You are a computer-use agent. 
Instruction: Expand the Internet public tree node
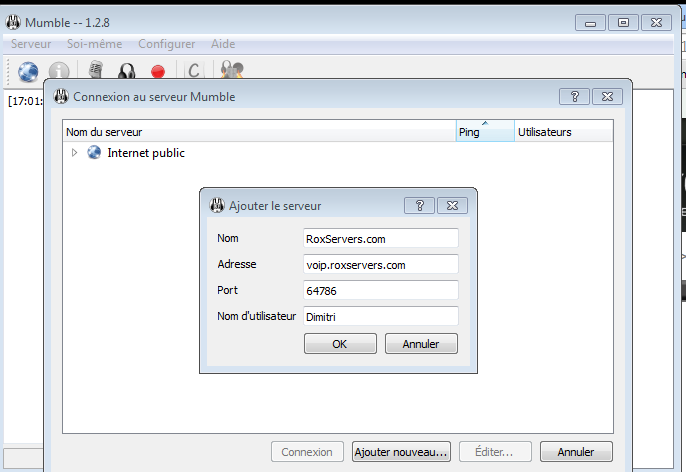[74, 153]
